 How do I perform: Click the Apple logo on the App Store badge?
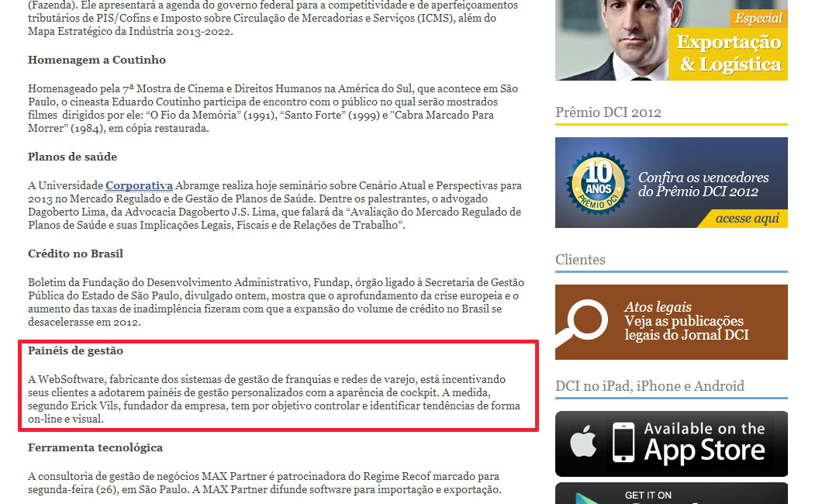583,441
